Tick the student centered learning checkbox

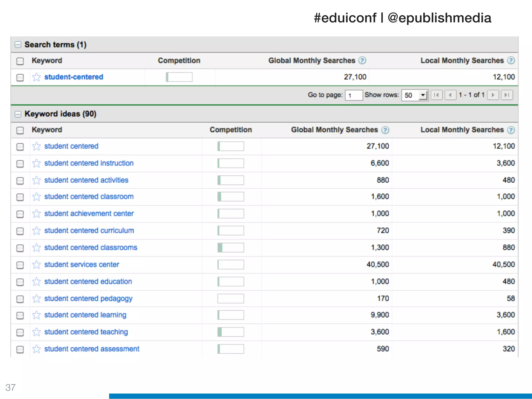(x=20, y=315)
